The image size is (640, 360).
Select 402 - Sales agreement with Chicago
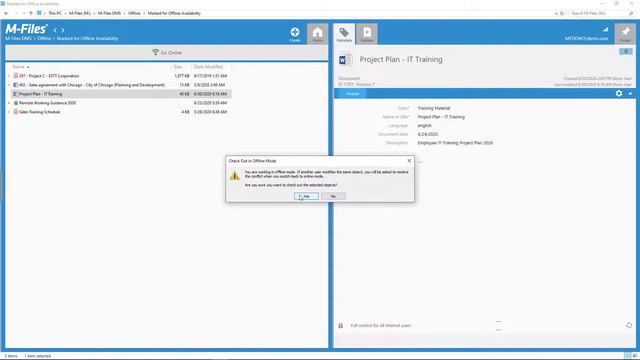point(92,85)
